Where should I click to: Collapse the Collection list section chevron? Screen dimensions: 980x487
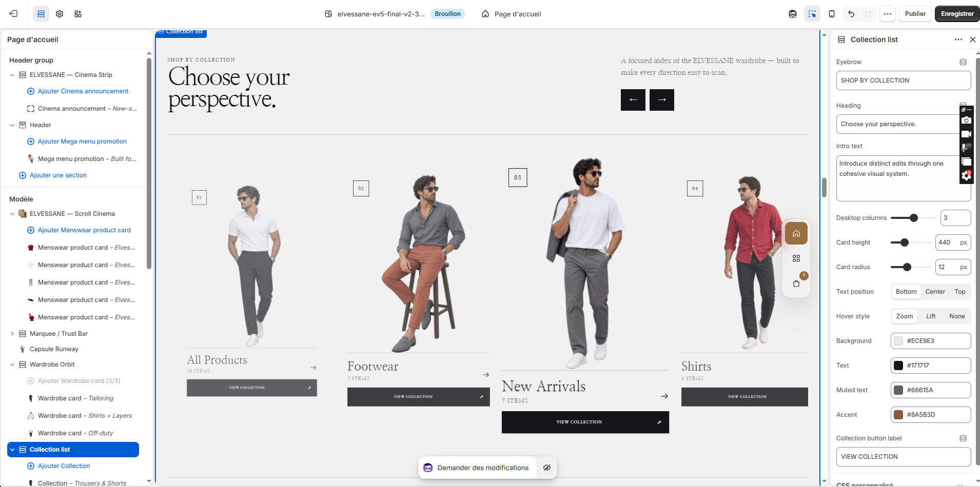(x=12, y=450)
